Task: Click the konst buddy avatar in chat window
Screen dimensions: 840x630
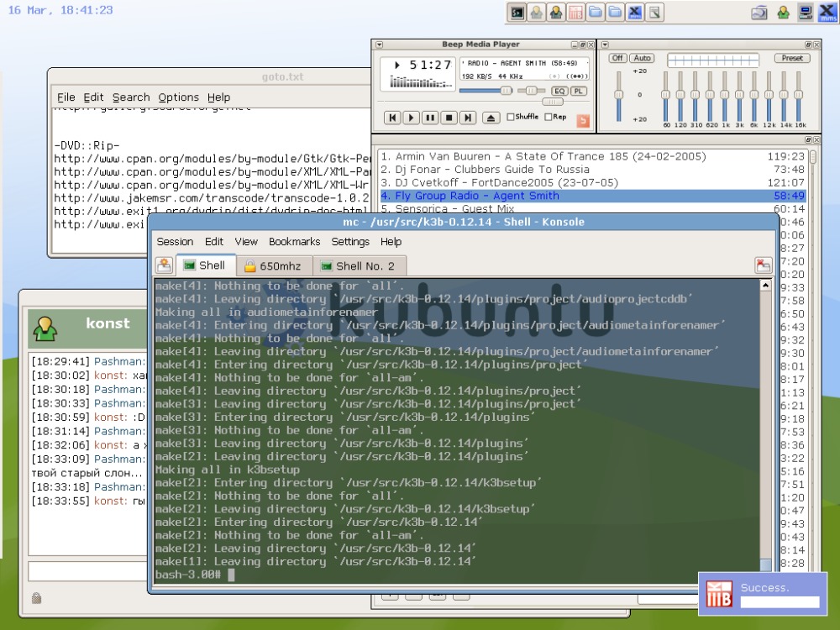Action: click(x=45, y=328)
